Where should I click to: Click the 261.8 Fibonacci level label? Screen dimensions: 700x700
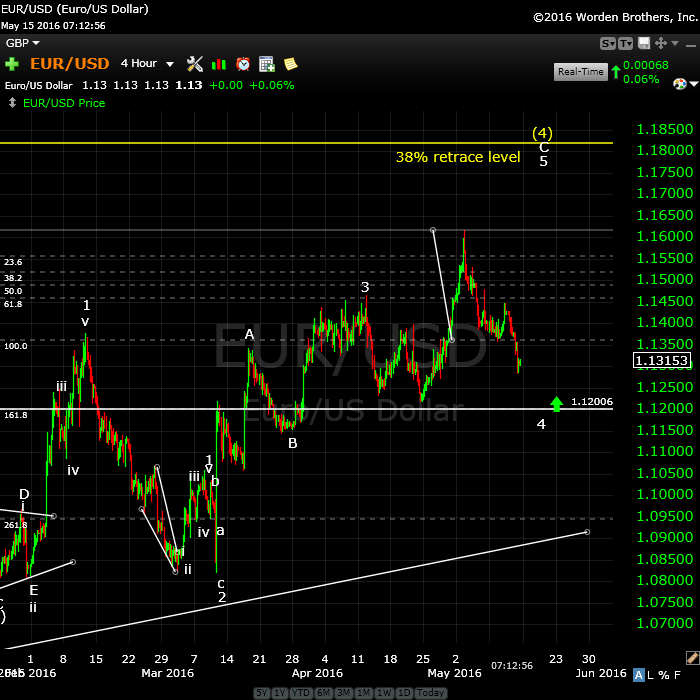(x=16, y=525)
